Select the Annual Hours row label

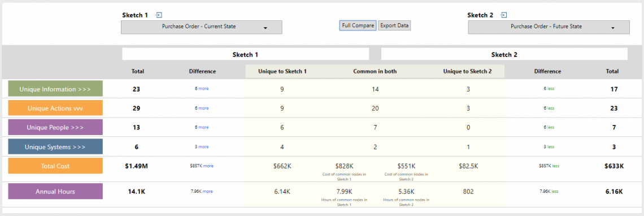(55, 191)
